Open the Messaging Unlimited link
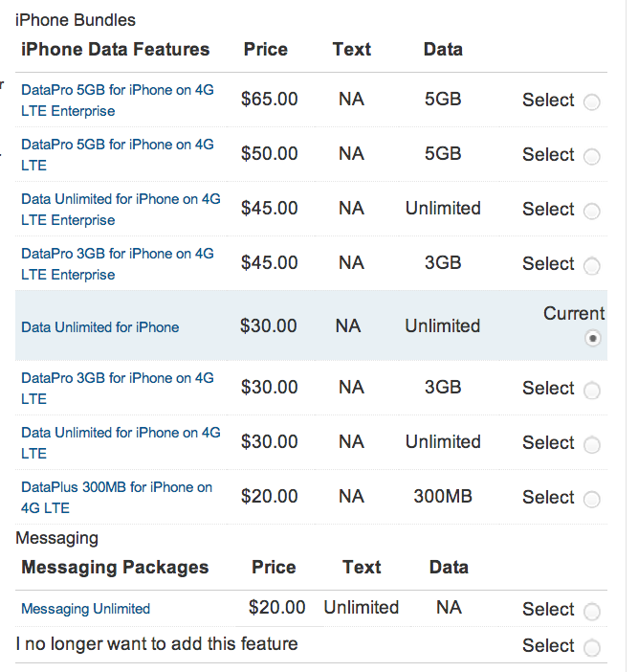The height and width of the screenshot is (672, 638). (86, 609)
